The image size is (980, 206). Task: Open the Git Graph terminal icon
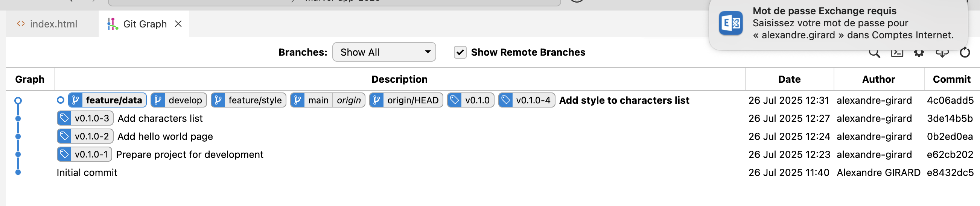coord(897,54)
